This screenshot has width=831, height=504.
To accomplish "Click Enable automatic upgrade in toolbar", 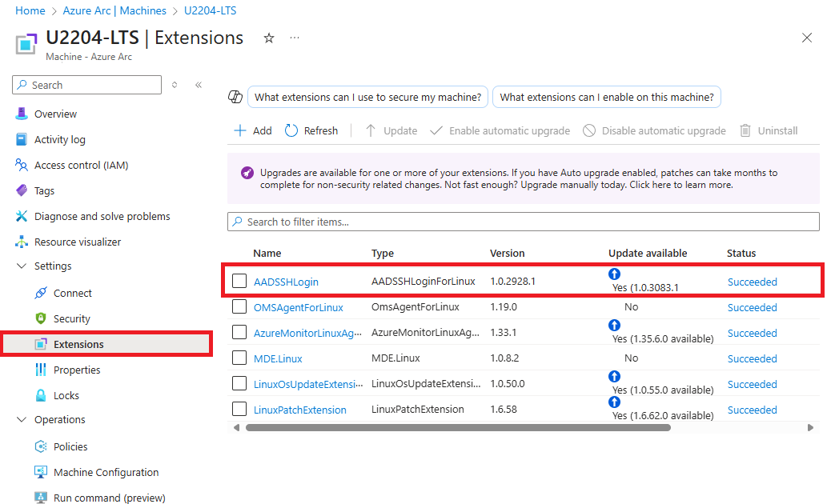I will 500,130.
